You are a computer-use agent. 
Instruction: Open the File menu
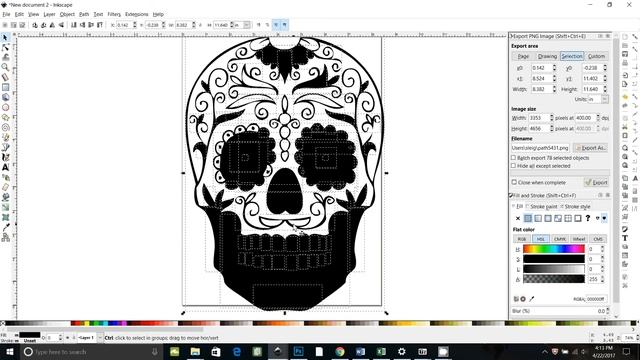[6, 14]
